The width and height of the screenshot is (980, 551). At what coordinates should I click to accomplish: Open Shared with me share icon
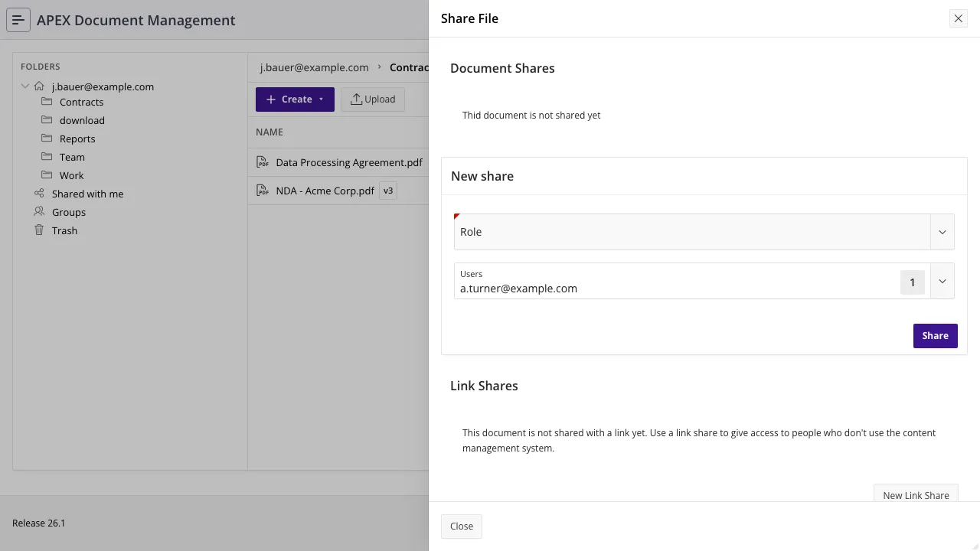(39, 194)
